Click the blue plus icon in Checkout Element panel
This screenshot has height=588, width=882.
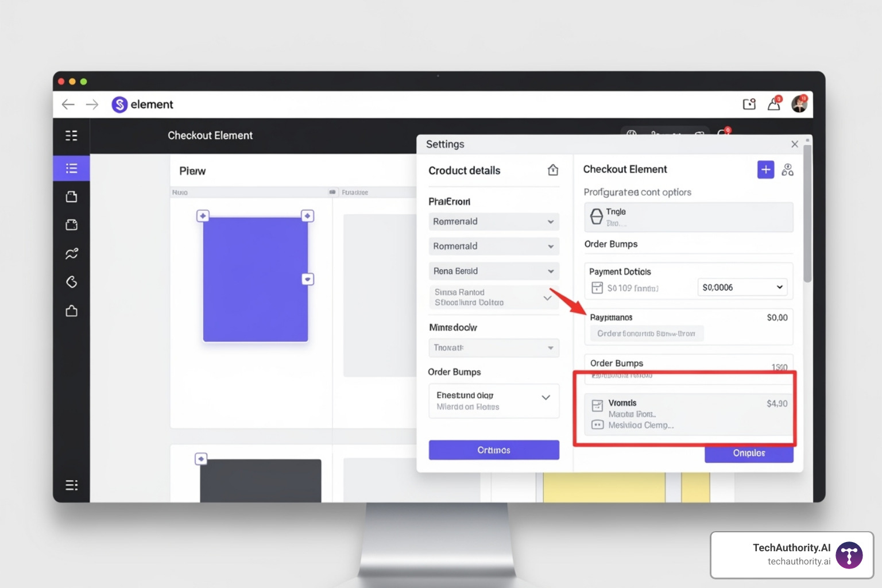coord(765,169)
